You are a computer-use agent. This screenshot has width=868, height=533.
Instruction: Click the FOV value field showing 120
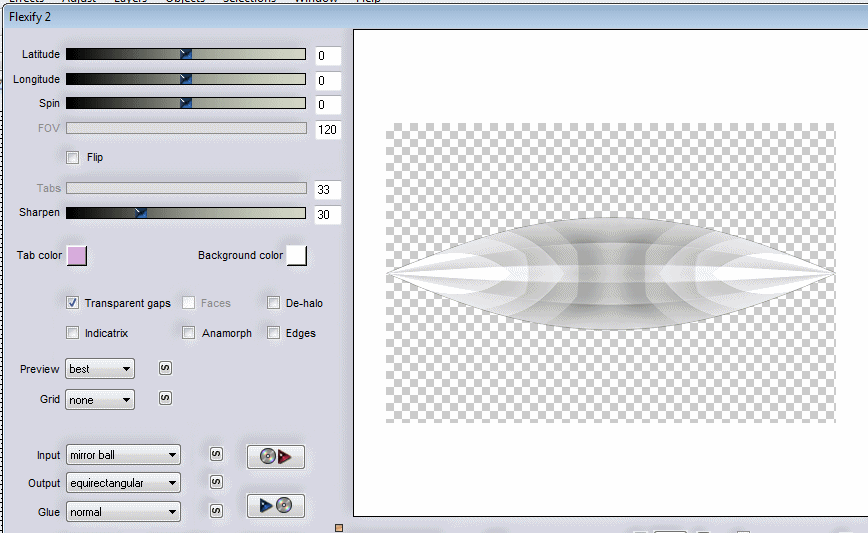click(x=328, y=130)
